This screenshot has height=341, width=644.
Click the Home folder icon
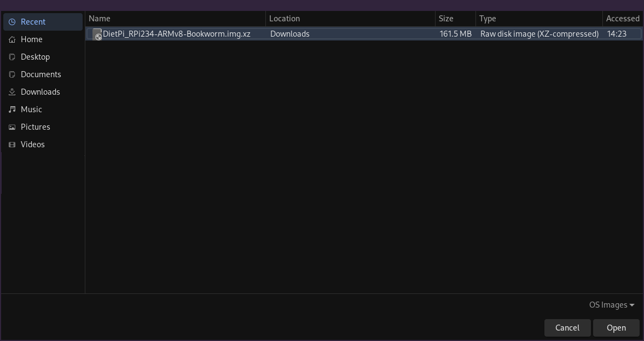point(13,39)
